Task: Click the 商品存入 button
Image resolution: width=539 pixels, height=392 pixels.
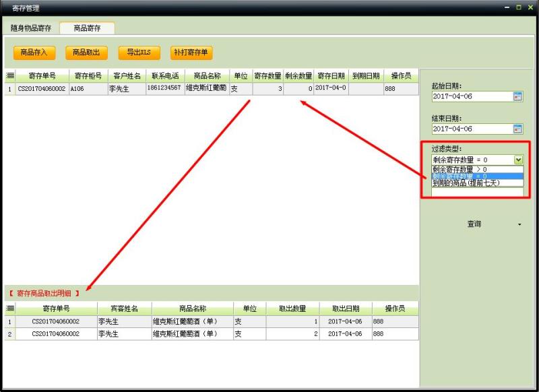Action: (34, 53)
